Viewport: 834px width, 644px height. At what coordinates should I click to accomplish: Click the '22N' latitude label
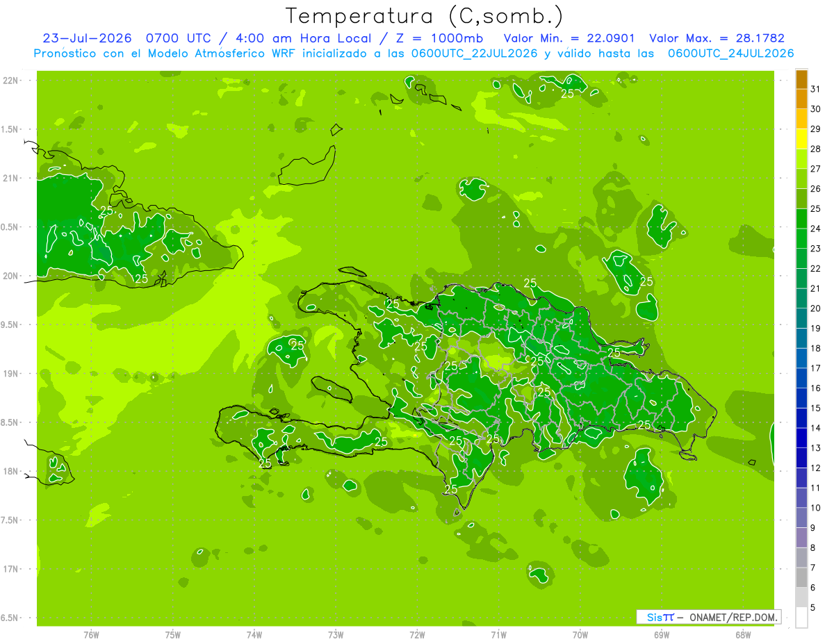(10, 81)
